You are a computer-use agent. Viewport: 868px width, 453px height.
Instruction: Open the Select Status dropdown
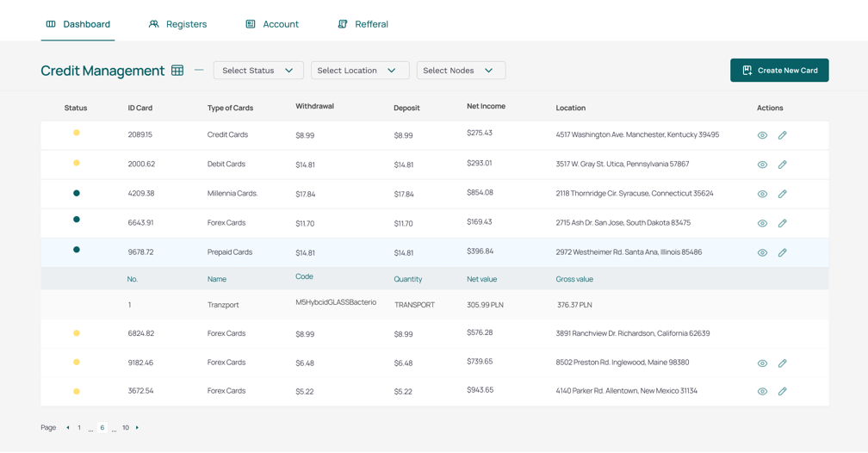258,71
